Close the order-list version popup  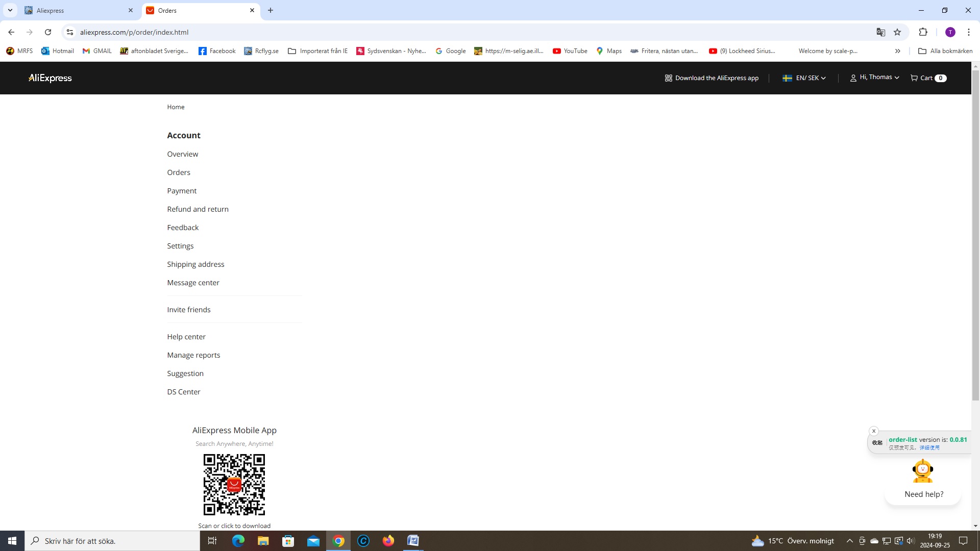click(874, 431)
